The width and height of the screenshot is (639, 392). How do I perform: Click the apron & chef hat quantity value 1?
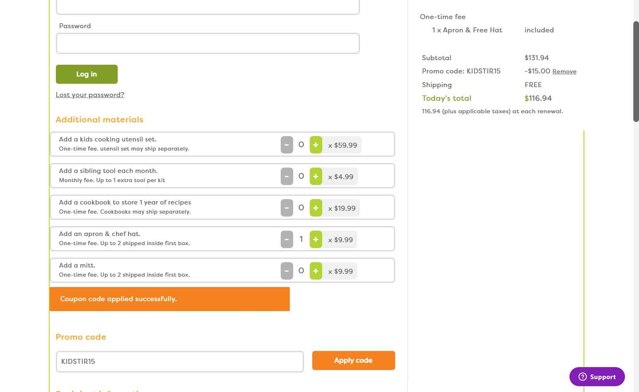coord(301,239)
